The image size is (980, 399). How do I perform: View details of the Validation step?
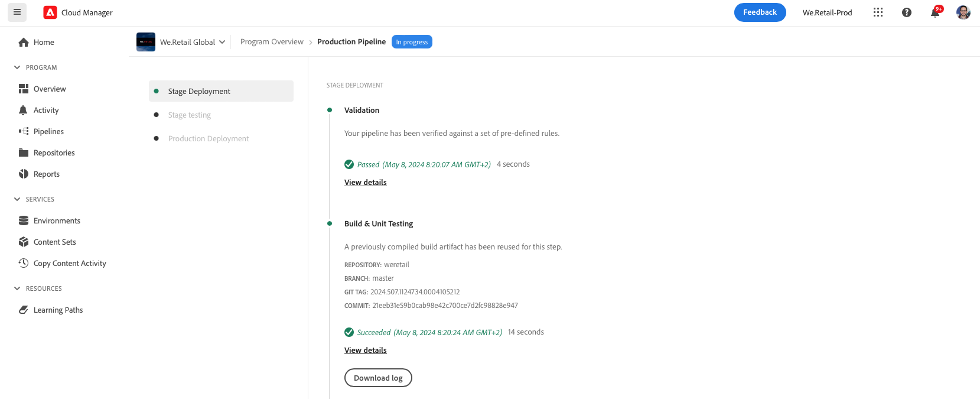click(x=366, y=182)
